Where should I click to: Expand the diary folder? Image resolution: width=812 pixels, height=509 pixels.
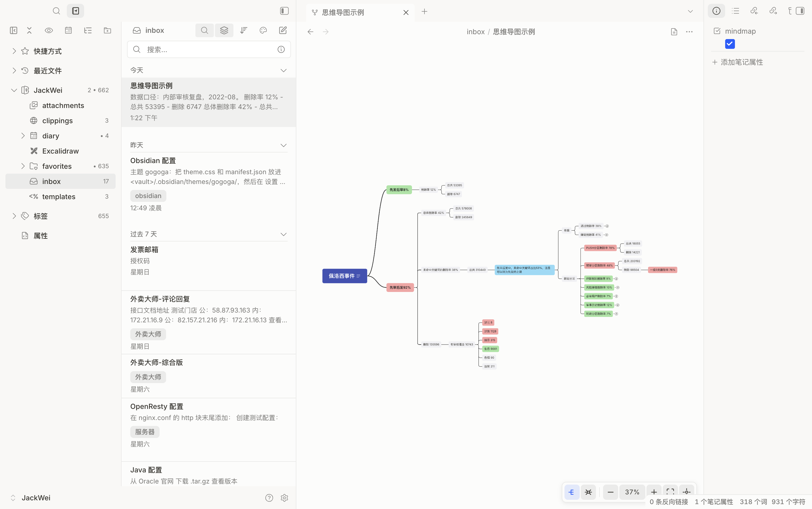tap(23, 136)
